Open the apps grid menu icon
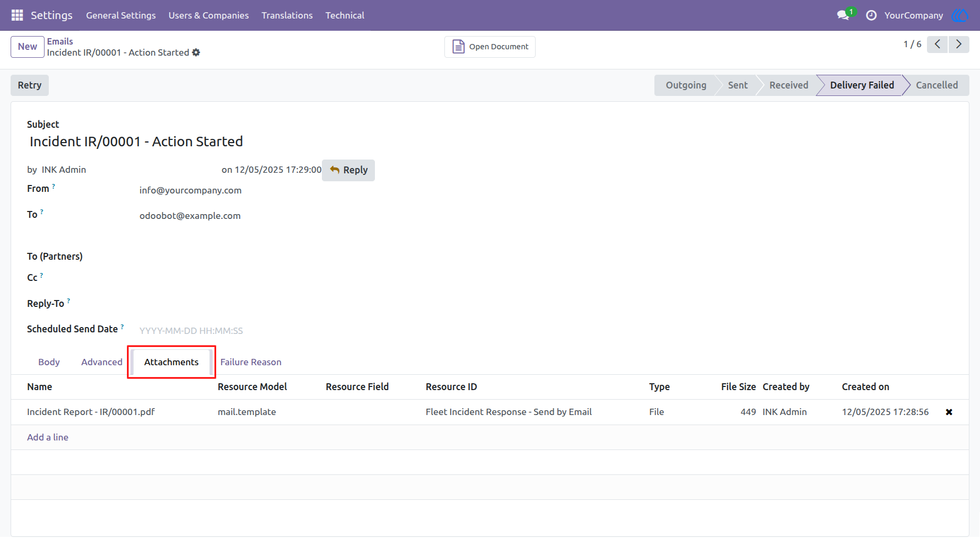 point(17,15)
